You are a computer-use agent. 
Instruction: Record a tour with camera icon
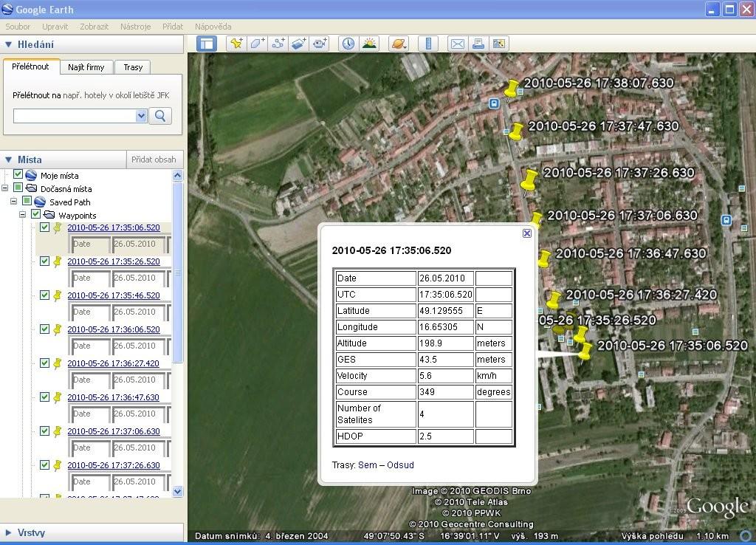coord(320,44)
